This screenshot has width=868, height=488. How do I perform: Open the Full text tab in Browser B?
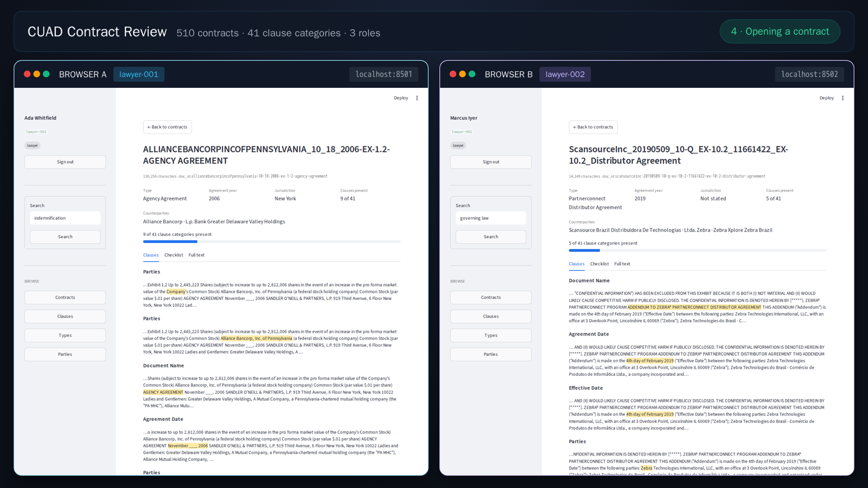(x=622, y=264)
